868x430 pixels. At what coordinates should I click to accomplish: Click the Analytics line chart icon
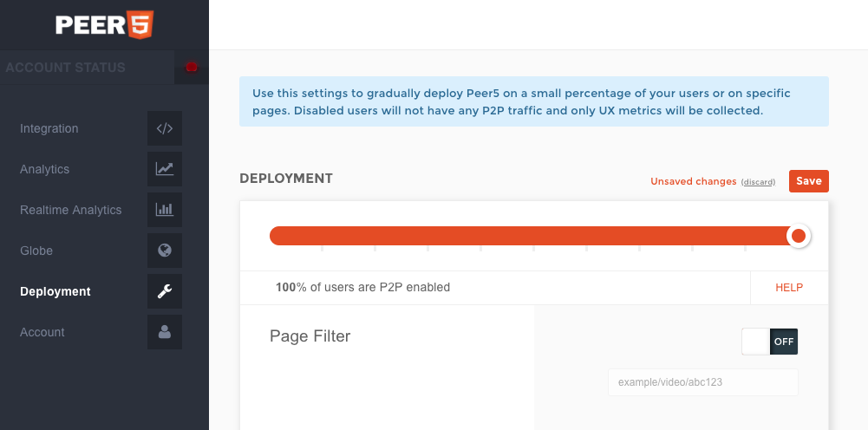click(x=165, y=169)
